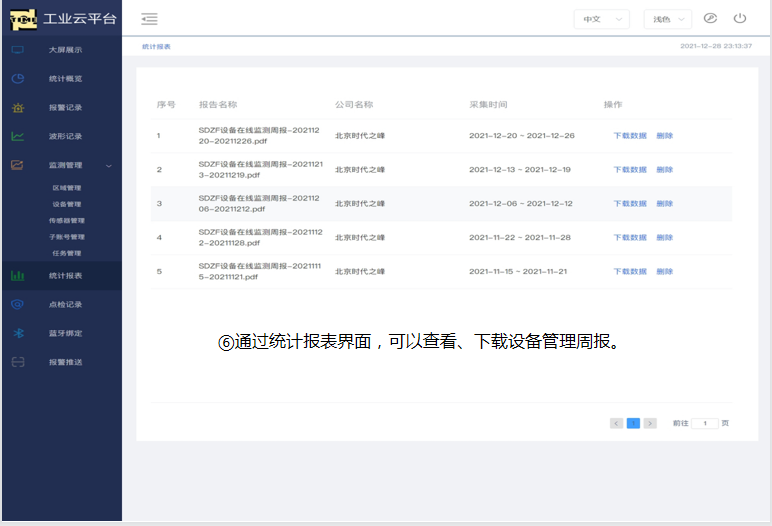Open the 中文 language dropdown
The image size is (772, 526).
601,19
